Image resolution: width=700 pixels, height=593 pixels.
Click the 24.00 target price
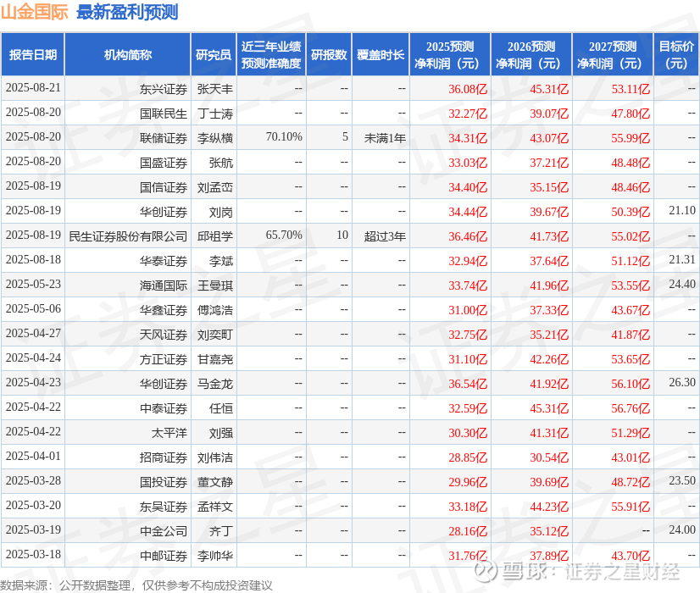pos(682,529)
